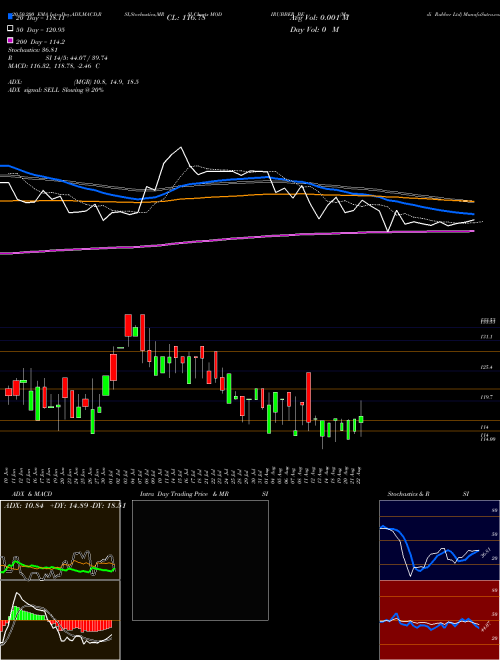Click the 'Stochastics & R SI' panel title
The height and width of the screenshot is (660, 500).
click(428, 494)
